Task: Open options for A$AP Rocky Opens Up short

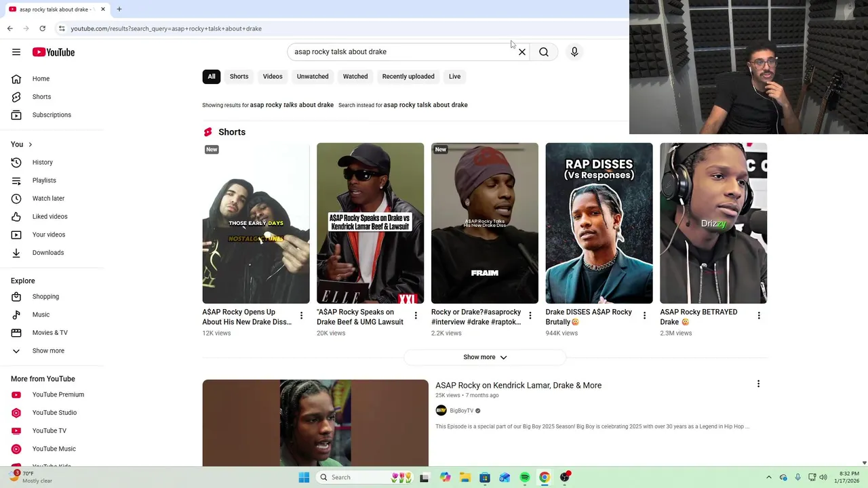Action: coord(301,316)
